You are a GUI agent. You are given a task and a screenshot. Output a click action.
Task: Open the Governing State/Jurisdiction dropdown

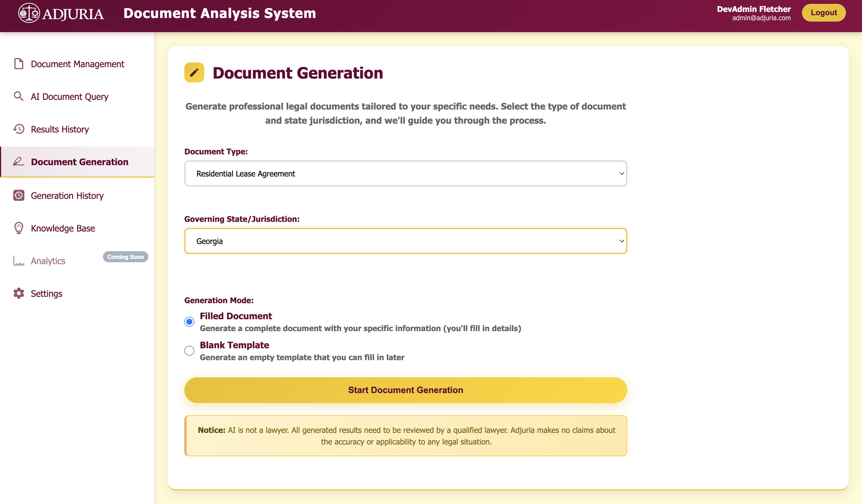point(406,241)
